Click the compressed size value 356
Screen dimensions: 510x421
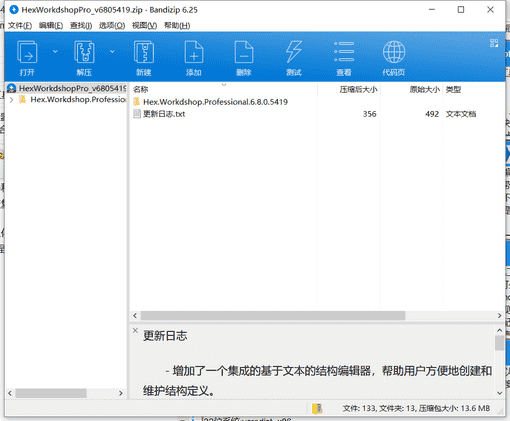[369, 114]
